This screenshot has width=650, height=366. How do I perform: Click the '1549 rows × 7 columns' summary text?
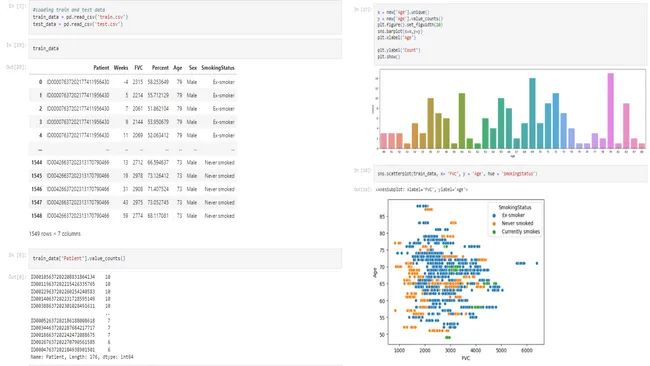click(55, 234)
